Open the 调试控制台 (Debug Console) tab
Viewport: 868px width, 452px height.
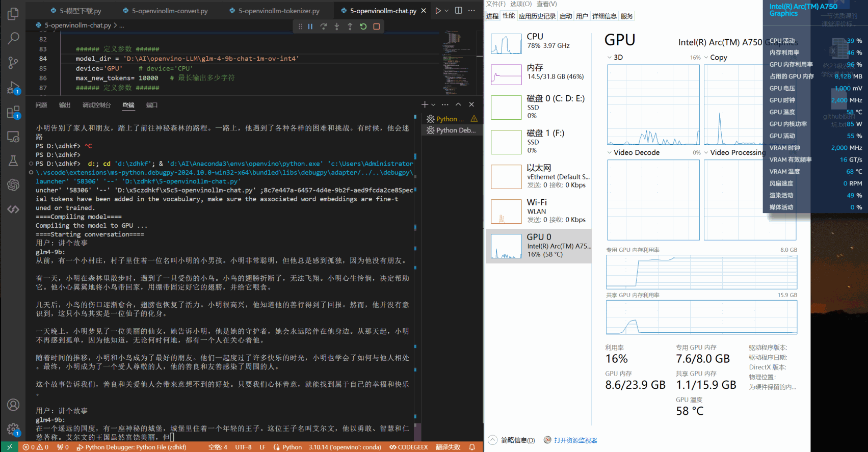[x=96, y=105]
